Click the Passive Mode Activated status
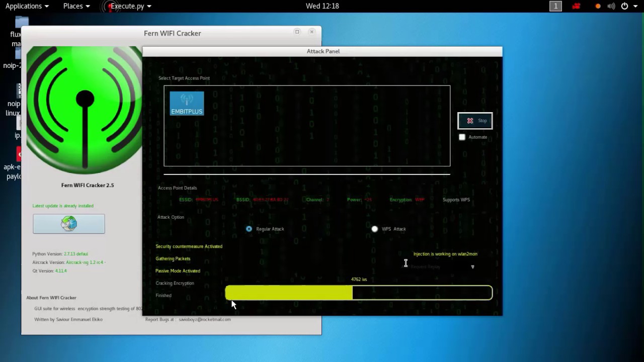The height and width of the screenshot is (362, 644). [x=178, y=270]
